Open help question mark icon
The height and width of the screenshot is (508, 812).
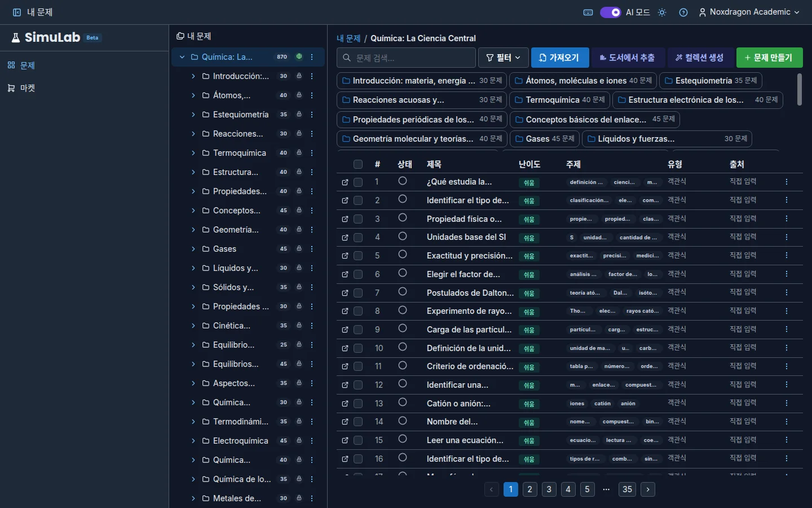[683, 12]
